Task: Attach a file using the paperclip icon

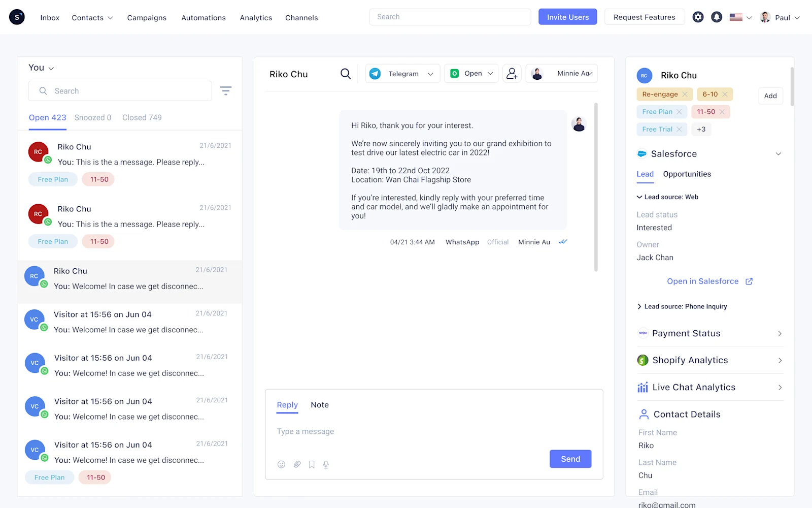Action: [297, 464]
